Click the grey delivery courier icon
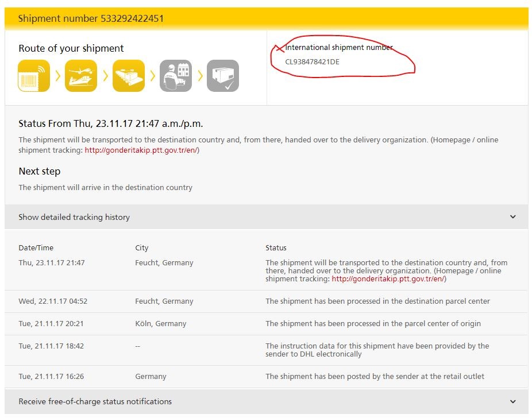The height and width of the screenshot is (418, 532). point(176,76)
